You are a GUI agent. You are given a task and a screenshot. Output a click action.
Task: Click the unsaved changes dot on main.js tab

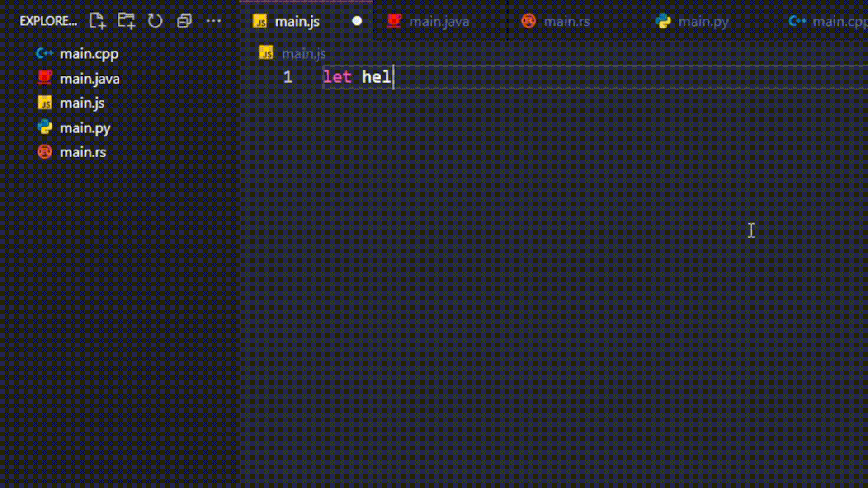click(357, 21)
